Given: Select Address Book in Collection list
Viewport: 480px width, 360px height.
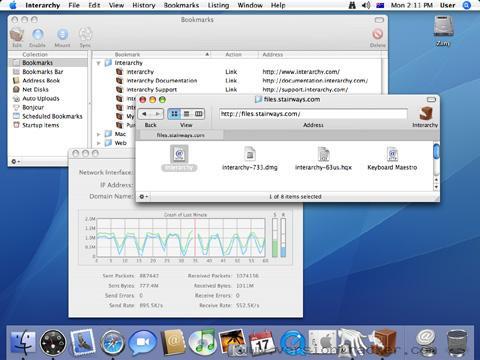Looking at the screenshot, I should pos(48,81).
